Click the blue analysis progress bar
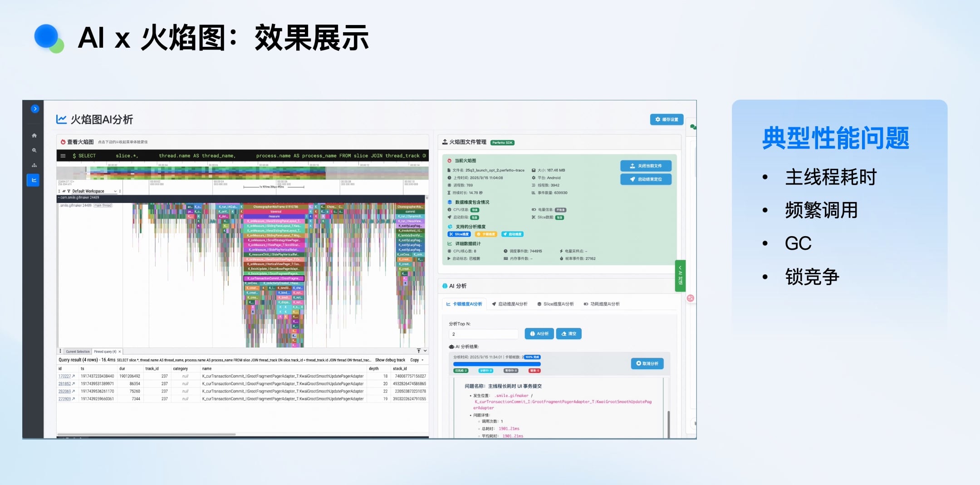The width and height of the screenshot is (980, 485). [x=497, y=364]
